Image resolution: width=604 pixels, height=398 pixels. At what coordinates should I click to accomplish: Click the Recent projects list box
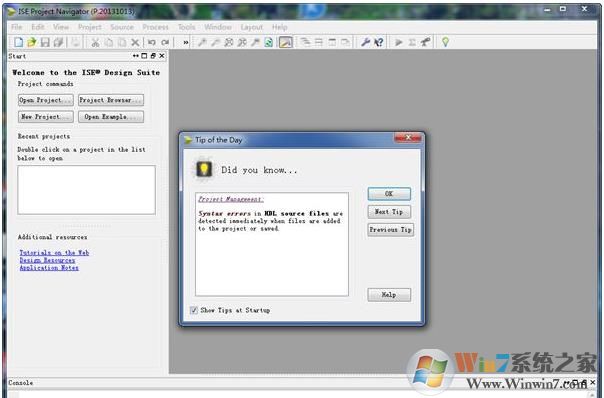tap(86, 190)
